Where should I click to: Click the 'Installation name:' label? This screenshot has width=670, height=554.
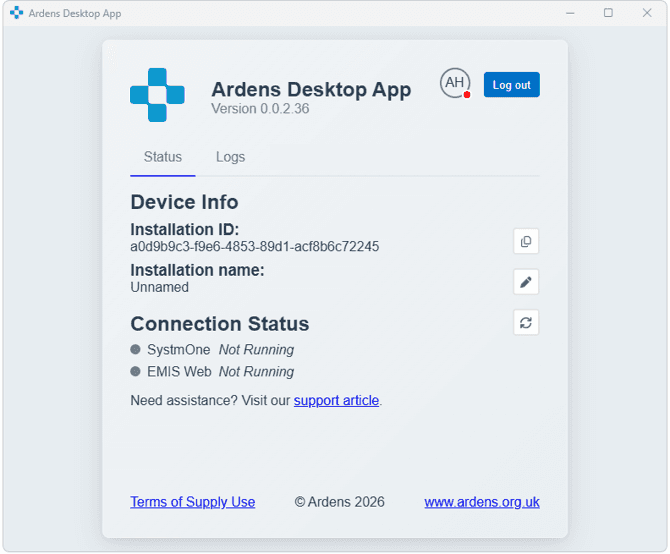(x=197, y=270)
